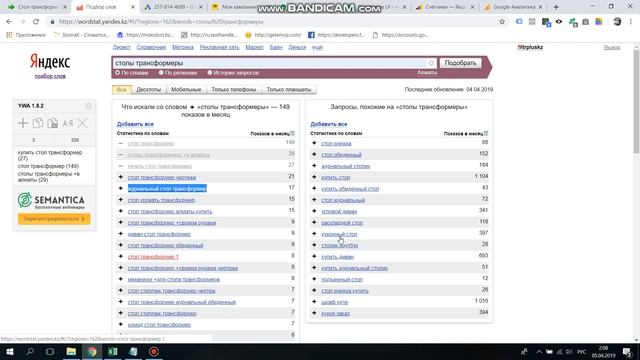Switch to the 'Все' tab
Viewport: 640px width, 360px height.
coord(122,89)
